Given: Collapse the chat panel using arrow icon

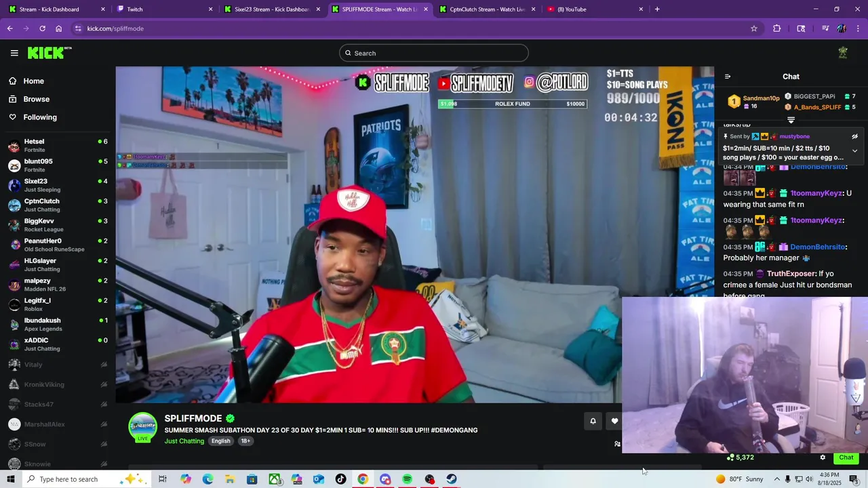Looking at the screenshot, I should pos(728,77).
